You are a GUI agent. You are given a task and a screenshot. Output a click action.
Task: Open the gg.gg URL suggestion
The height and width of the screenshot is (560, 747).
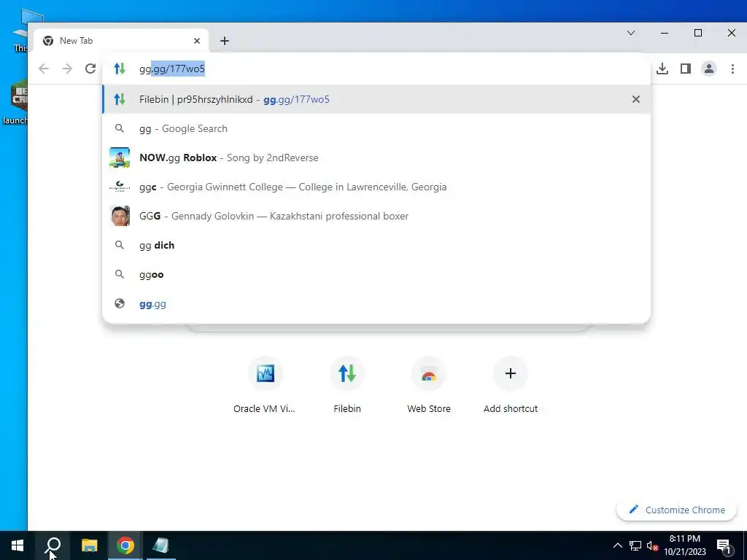coord(376,303)
